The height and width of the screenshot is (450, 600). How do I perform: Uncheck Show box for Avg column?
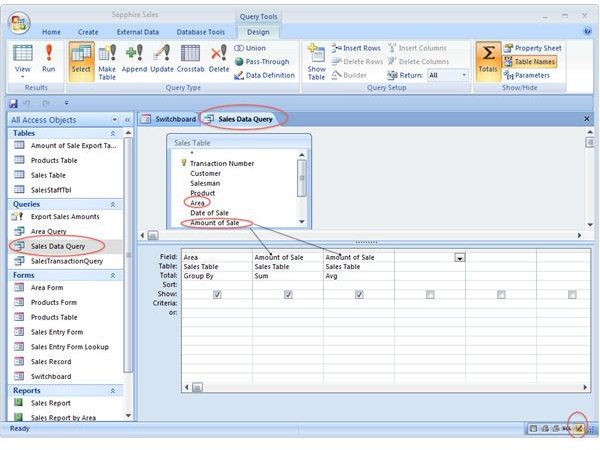click(359, 294)
